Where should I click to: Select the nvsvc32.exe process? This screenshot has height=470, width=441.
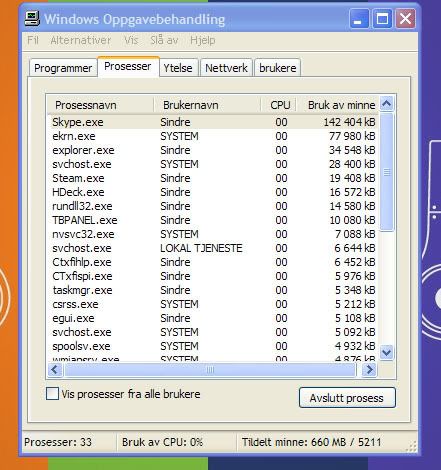213,234
